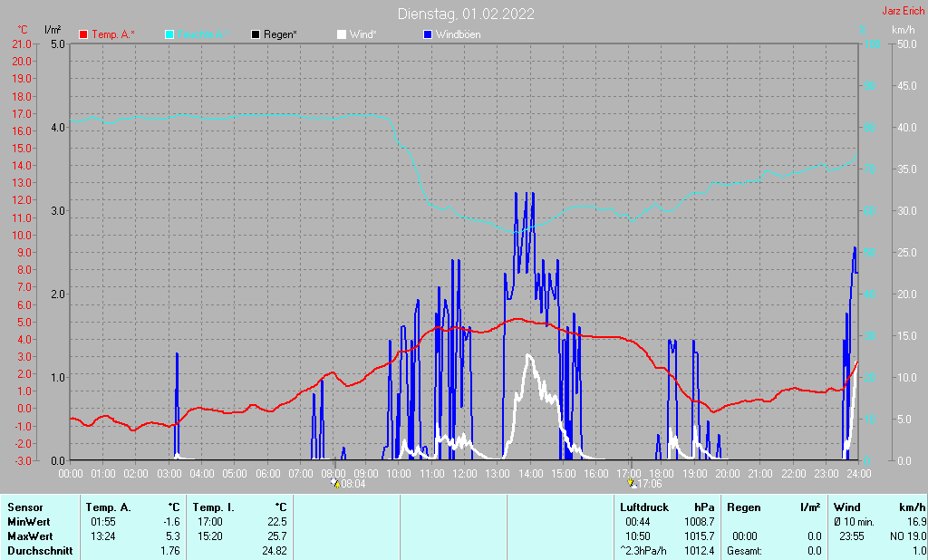Viewport: 928px width, 560px height.
Task: Click the '06:00' time axis label
Action: (x=267, y=474)
